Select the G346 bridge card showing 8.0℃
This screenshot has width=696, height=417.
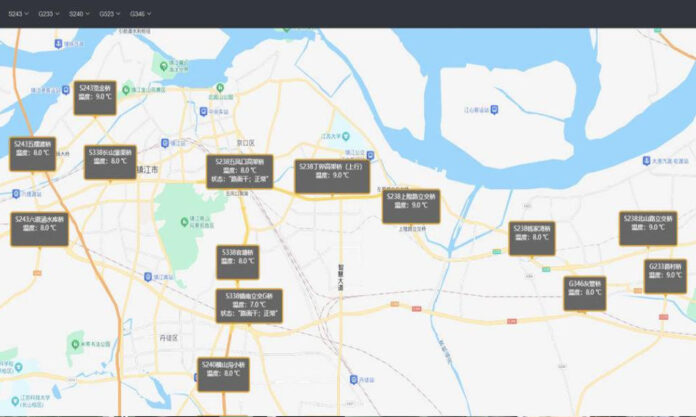585,294
